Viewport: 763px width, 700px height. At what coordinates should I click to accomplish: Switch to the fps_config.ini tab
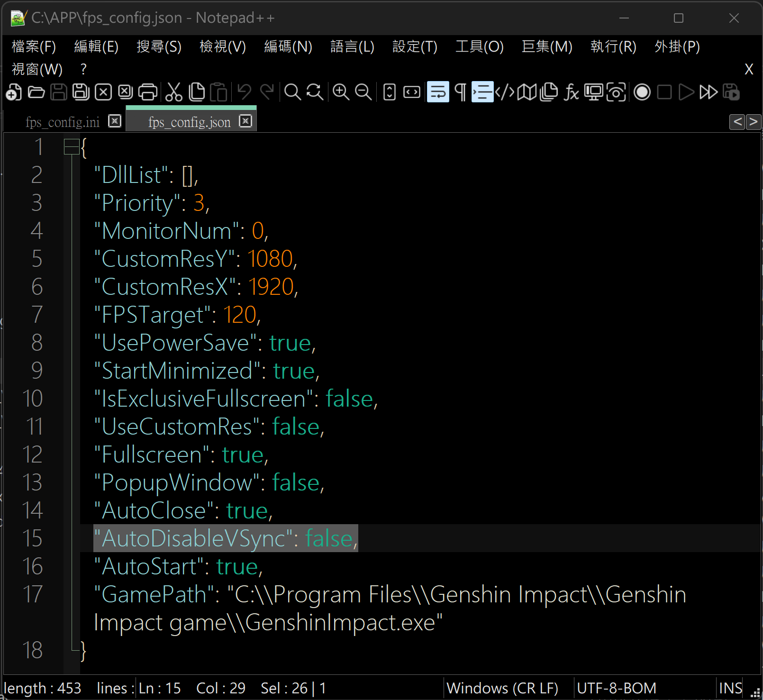pyautogui.click(x=62, y=122)
